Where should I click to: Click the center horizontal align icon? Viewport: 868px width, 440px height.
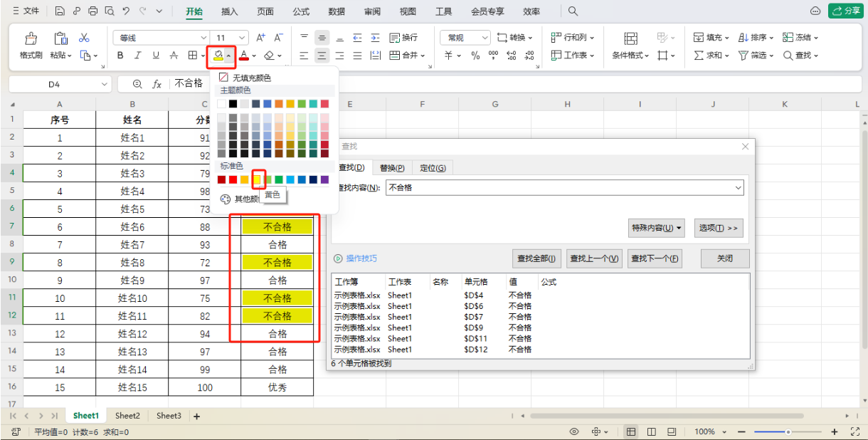point(322,56)
